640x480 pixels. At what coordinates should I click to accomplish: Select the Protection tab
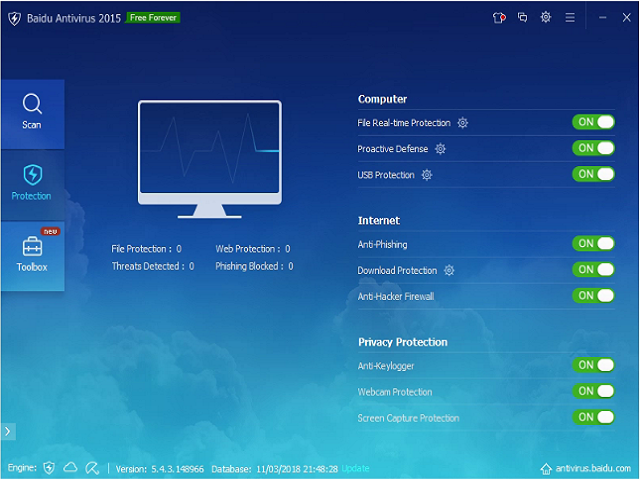pos(32,186)
